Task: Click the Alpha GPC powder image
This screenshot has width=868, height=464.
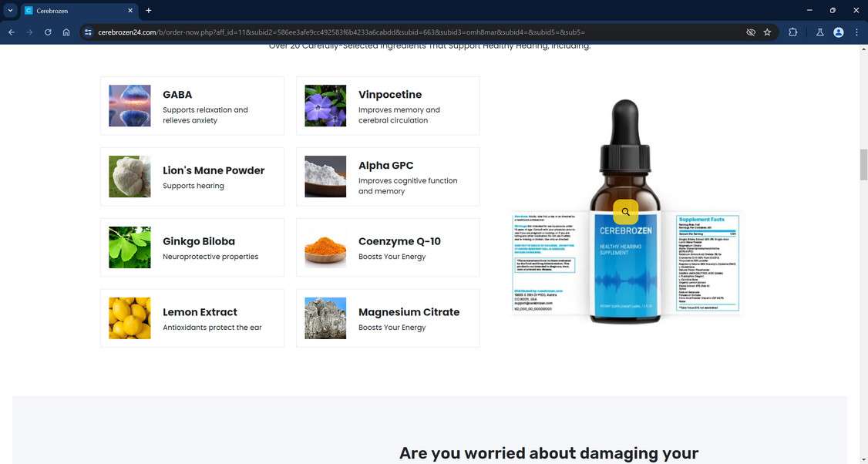Action: click(x=325, y=177)
